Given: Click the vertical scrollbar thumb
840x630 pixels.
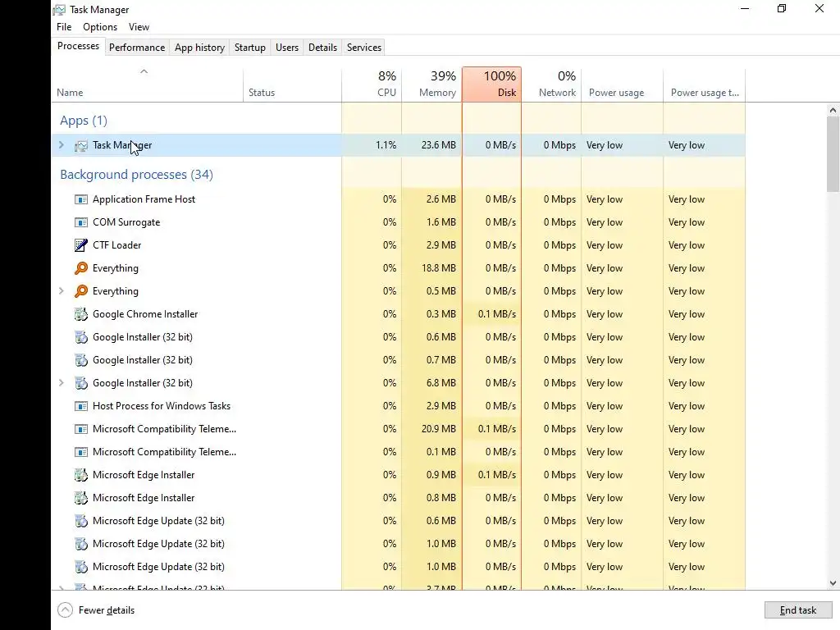Looking at the screenshot, I should 833,153.
